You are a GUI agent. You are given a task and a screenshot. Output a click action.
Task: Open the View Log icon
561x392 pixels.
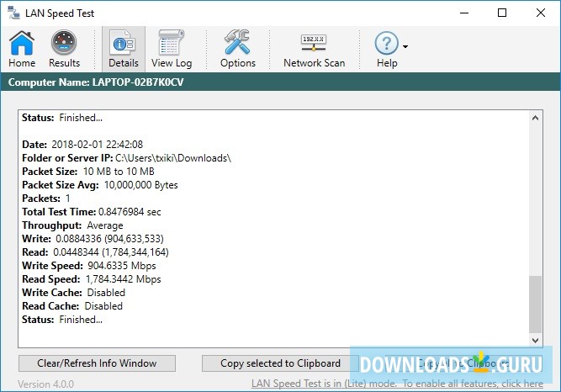[x=172, y=49]
